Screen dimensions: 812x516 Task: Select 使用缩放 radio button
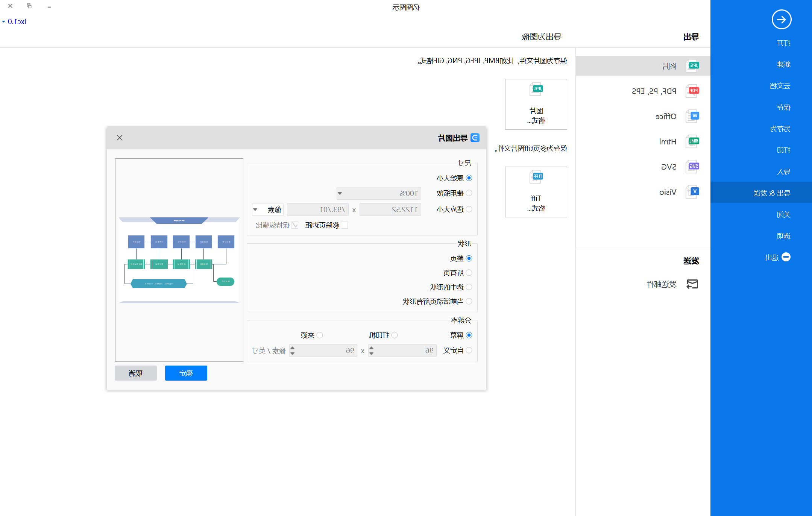click(x=469, y=193)
